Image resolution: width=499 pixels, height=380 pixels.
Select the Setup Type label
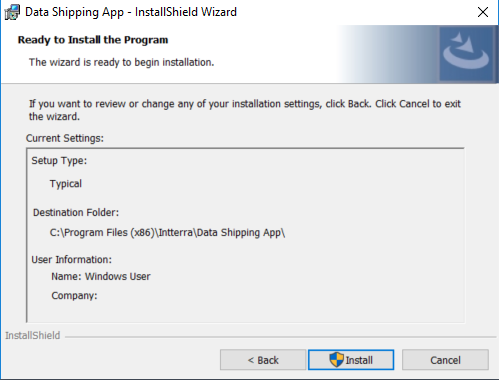[x=59, y=161]
